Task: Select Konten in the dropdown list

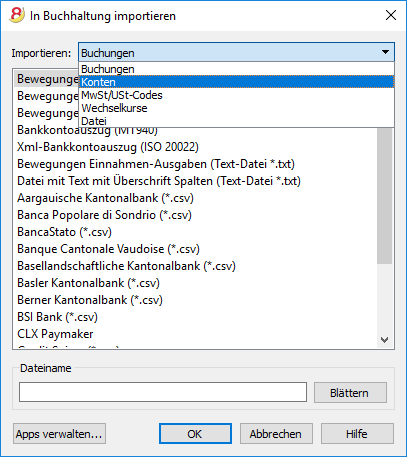Action: (236, 82)
